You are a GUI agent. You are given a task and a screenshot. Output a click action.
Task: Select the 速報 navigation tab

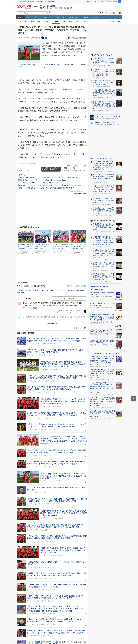click(x=28, y=17)
